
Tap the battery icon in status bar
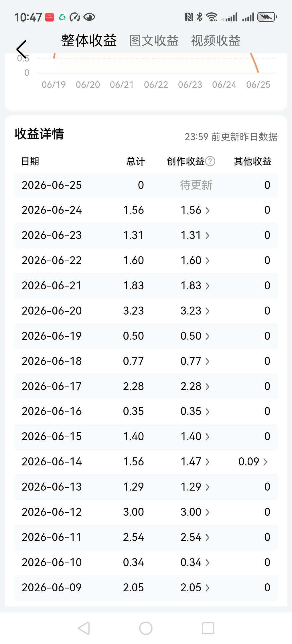pos(267,17)
